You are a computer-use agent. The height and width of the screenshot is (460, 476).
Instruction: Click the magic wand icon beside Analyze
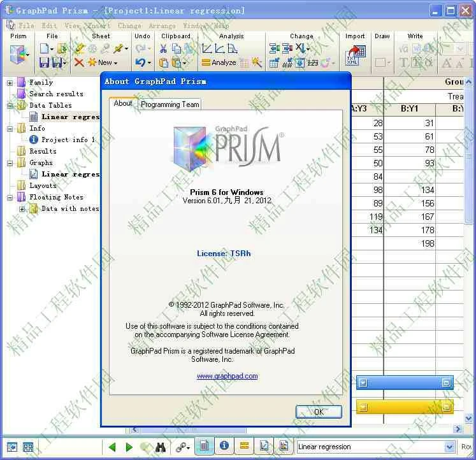[x=257, y=62]
